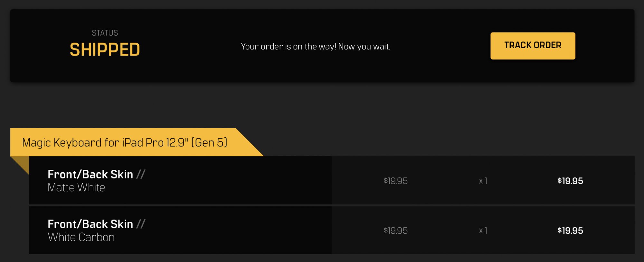Click the double-slash icon in the Matte White row

point(141,174)
